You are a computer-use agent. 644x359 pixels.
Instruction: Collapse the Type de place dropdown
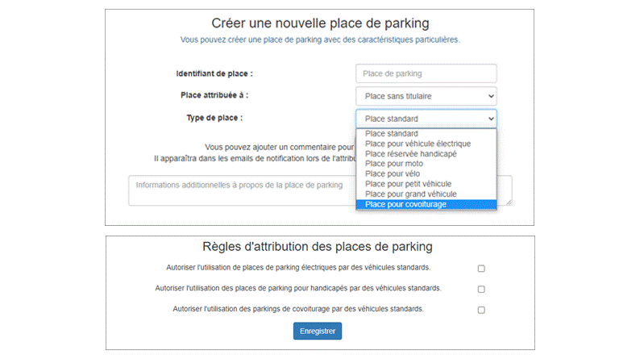pos(426,119)
